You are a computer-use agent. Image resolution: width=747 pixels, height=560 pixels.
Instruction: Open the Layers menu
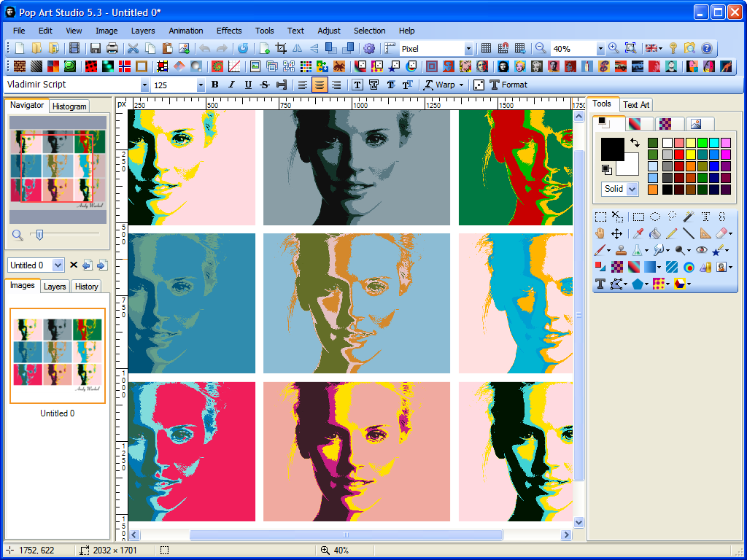143,31
